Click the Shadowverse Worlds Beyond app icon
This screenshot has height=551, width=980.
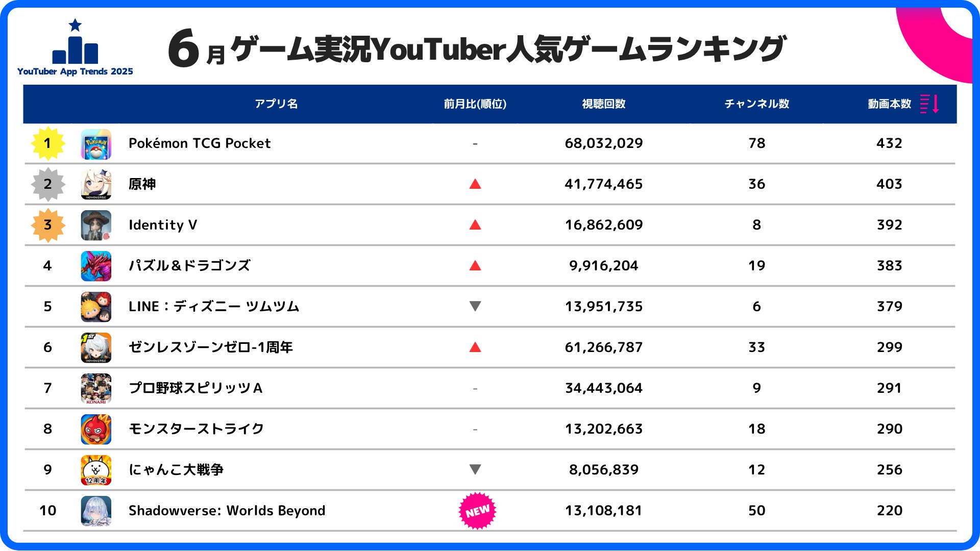(x=96, y=511)
